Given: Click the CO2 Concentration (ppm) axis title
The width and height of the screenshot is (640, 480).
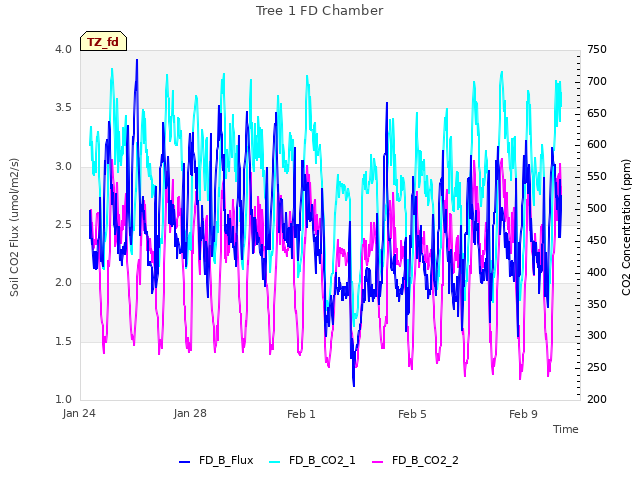Looking at the screenshot, I should [x=626, y=227].
